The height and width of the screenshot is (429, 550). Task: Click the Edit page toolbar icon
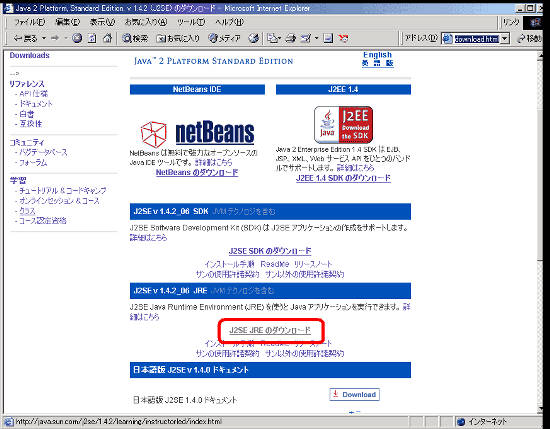click(306, 38)
